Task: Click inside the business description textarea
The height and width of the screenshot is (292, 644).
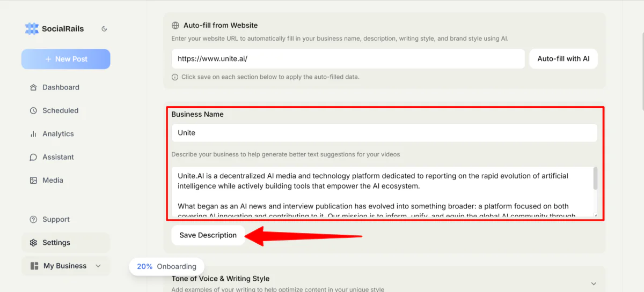Action: (382, 192)
